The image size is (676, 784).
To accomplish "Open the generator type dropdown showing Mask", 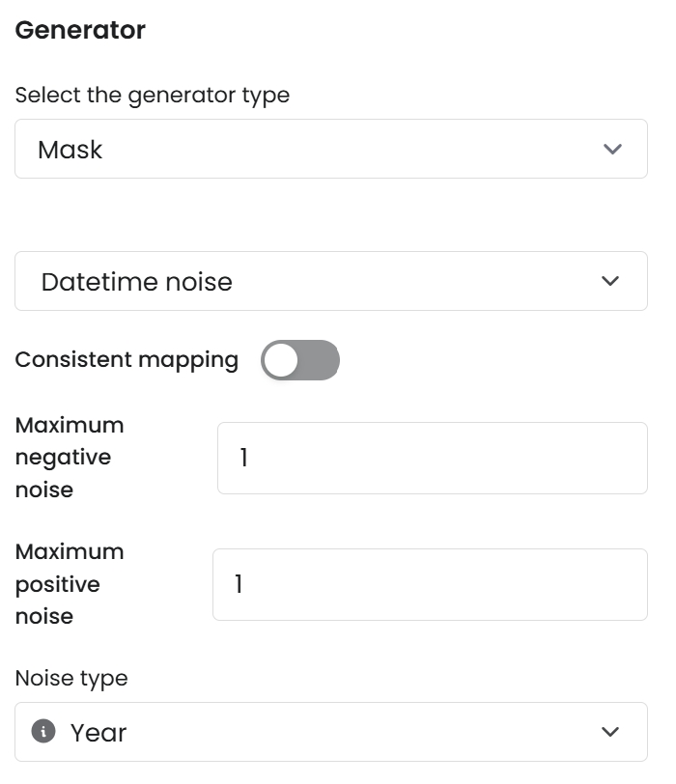I will point(330,150).
